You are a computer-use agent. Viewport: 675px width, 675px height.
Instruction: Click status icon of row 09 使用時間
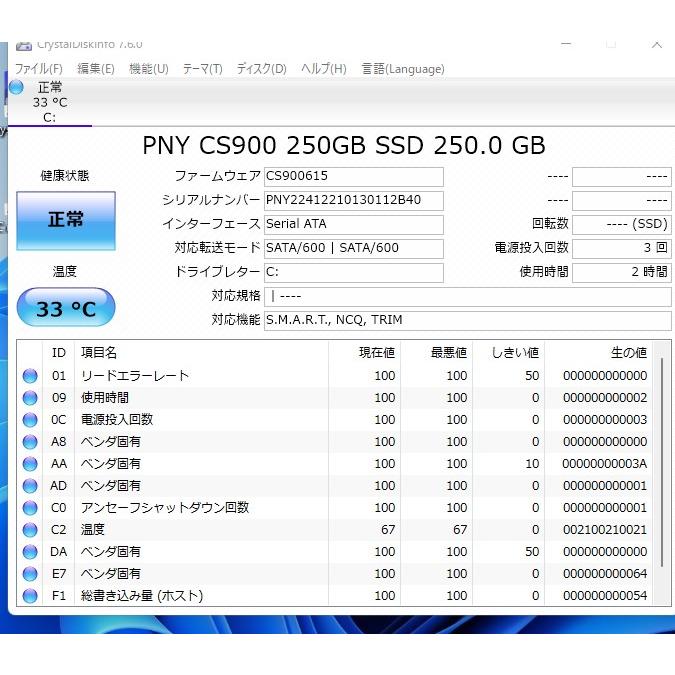(x=30, y=398)
